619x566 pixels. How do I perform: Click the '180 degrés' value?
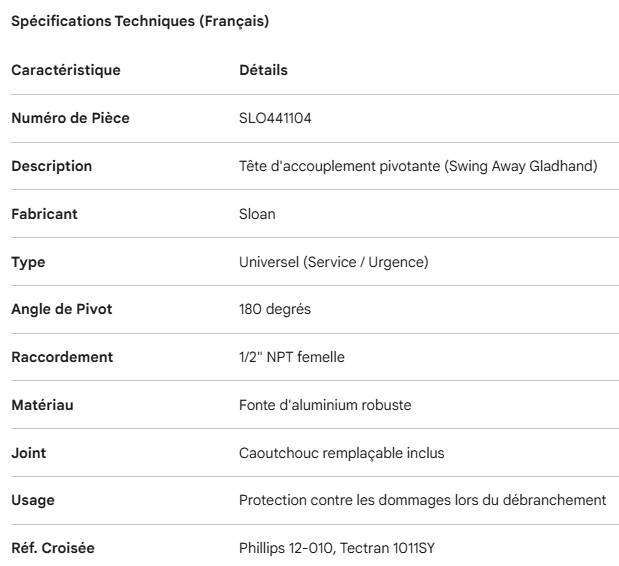tap(275, 309)
